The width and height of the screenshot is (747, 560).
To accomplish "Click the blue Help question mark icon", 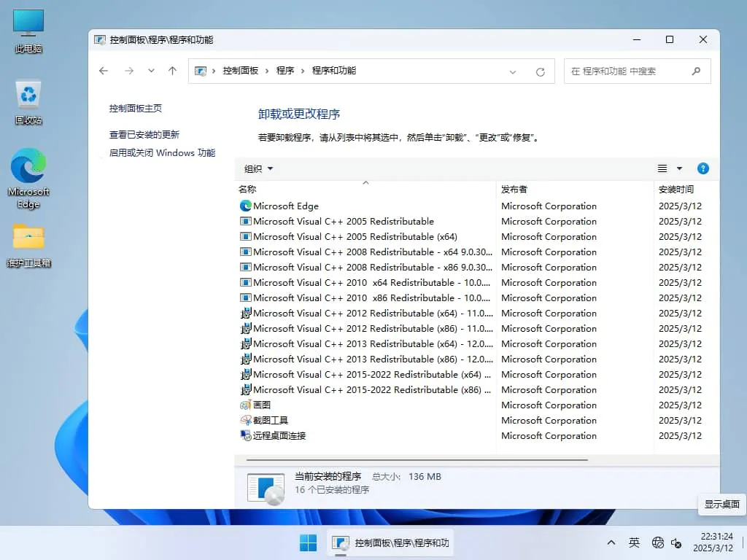I will tap(703, 168).
